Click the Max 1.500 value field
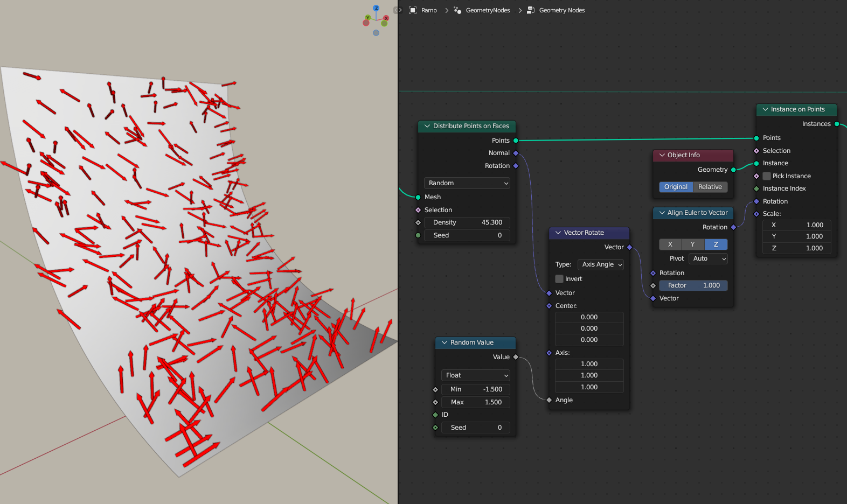The height and width of the screenshot is (504, 847). [x=475, y=402]
